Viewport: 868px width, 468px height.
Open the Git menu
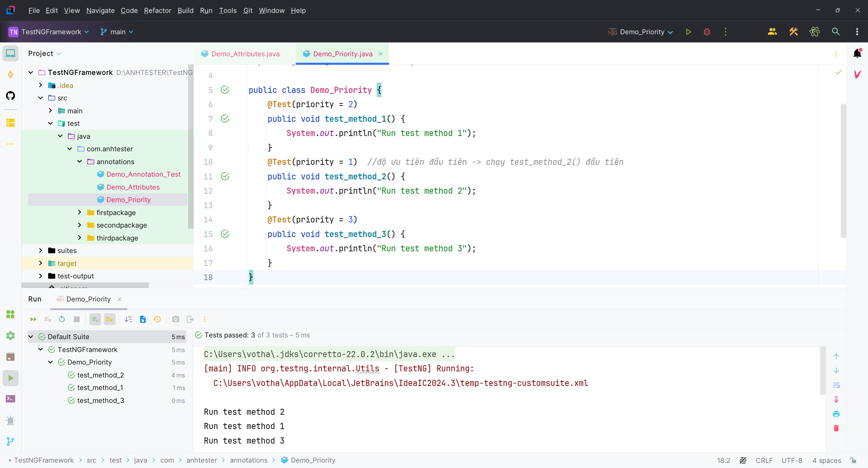coord(248,11)
